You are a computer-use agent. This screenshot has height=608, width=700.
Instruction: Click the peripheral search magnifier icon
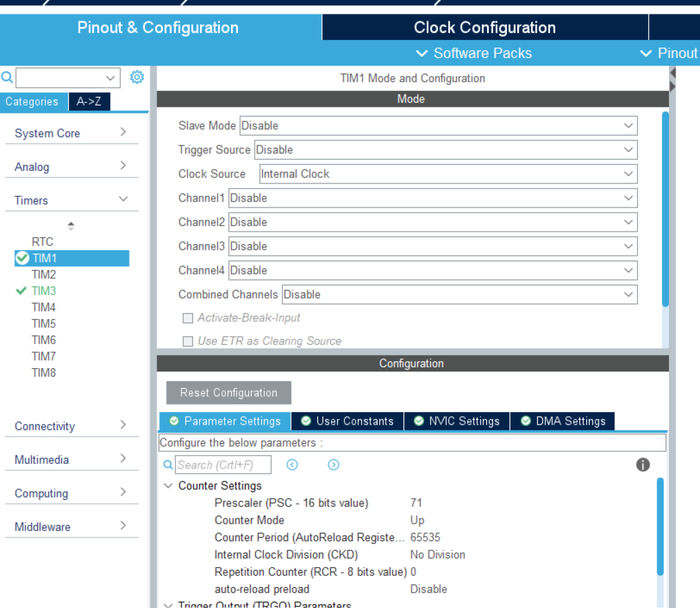click(7, 77)
